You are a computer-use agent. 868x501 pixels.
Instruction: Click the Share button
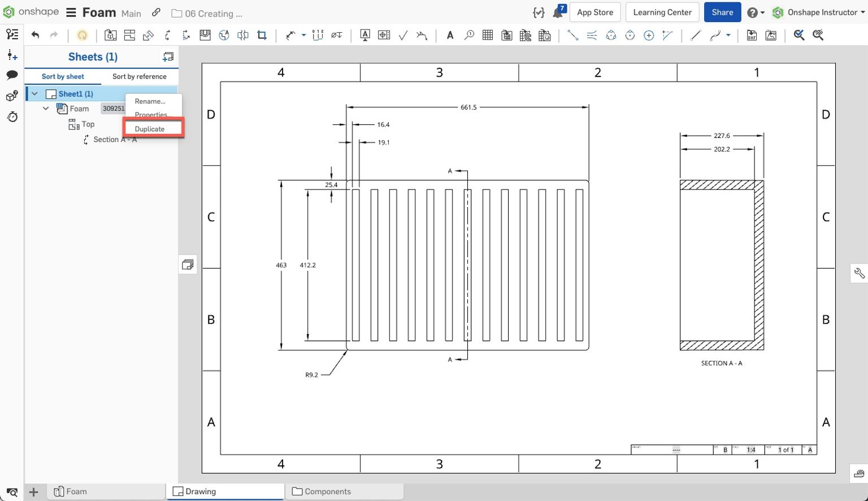(722, 12)
